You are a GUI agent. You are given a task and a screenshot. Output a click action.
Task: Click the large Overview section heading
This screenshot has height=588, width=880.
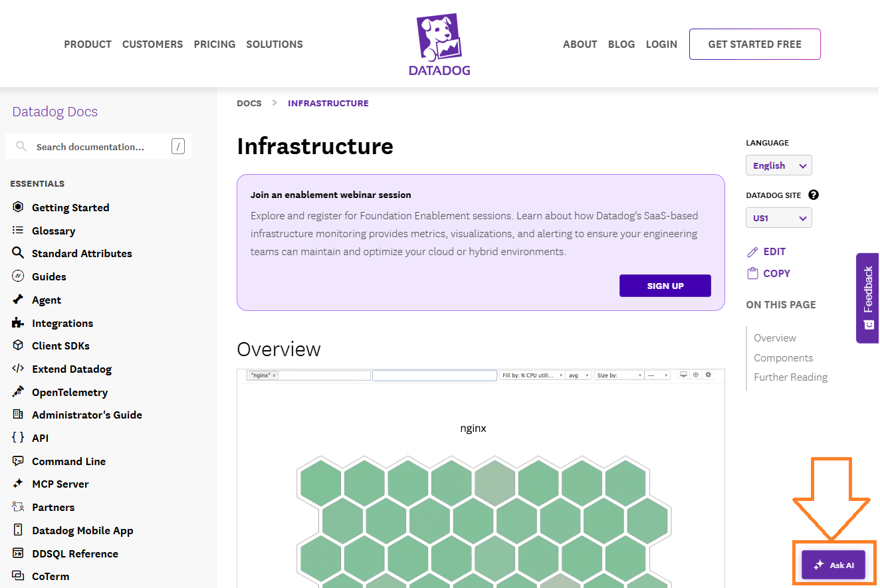click(x=279, y=349)
